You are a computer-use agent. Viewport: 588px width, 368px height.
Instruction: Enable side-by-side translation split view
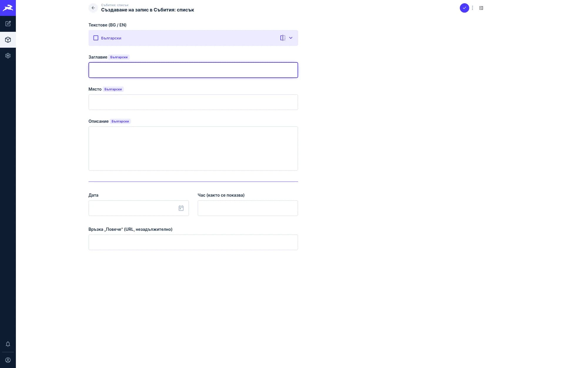pyautogui.click(x=283, y=38)
